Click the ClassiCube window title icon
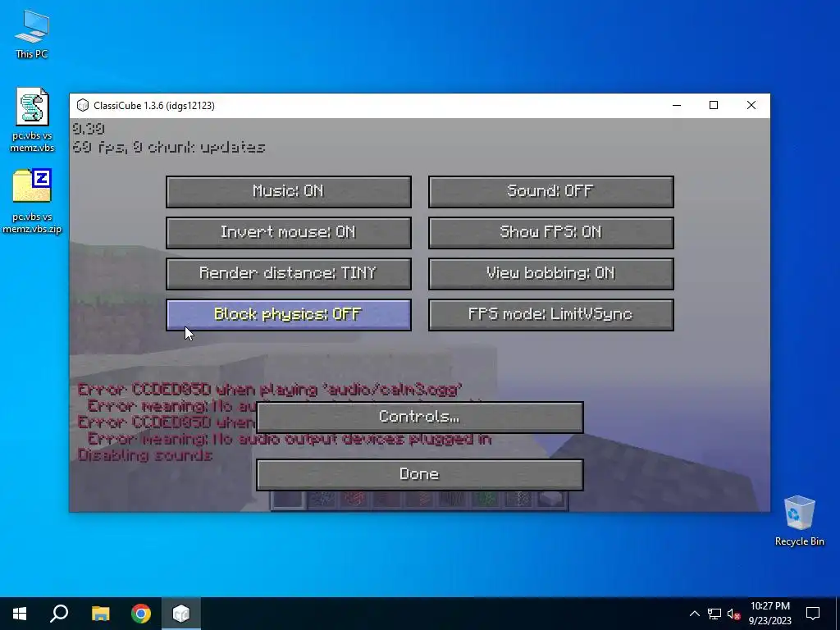Image resolution: width=840 pixels, height=630 pixels. [83, 106]
